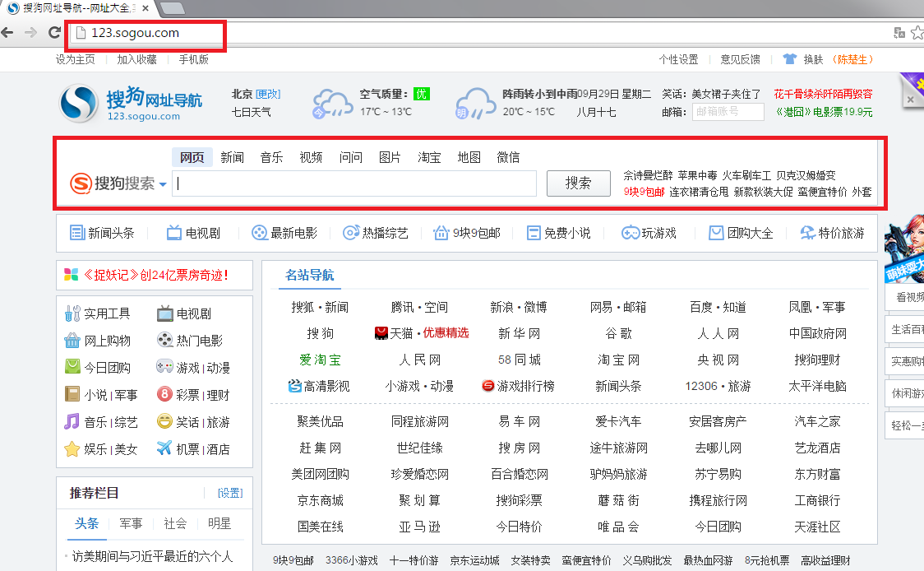Select the 军事 news tab
The width and height of the screenshot is (924, 571).
(131, 523)
